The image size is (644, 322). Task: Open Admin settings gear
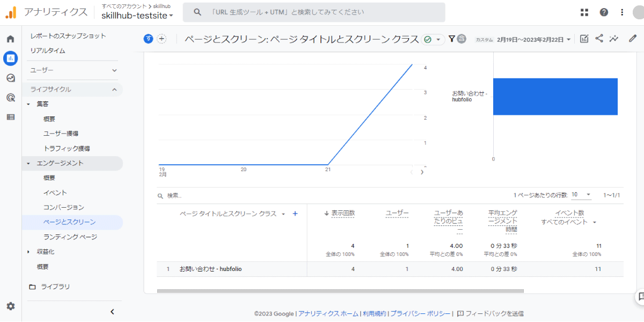pyautogui.click(x=10, y=306)
